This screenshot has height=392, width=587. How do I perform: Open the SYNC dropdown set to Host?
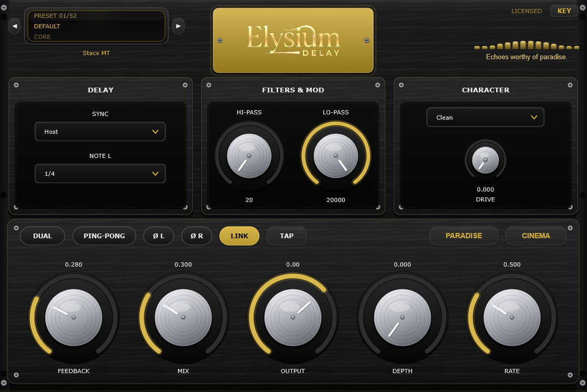pyautogui.click(x=100, y=132)
